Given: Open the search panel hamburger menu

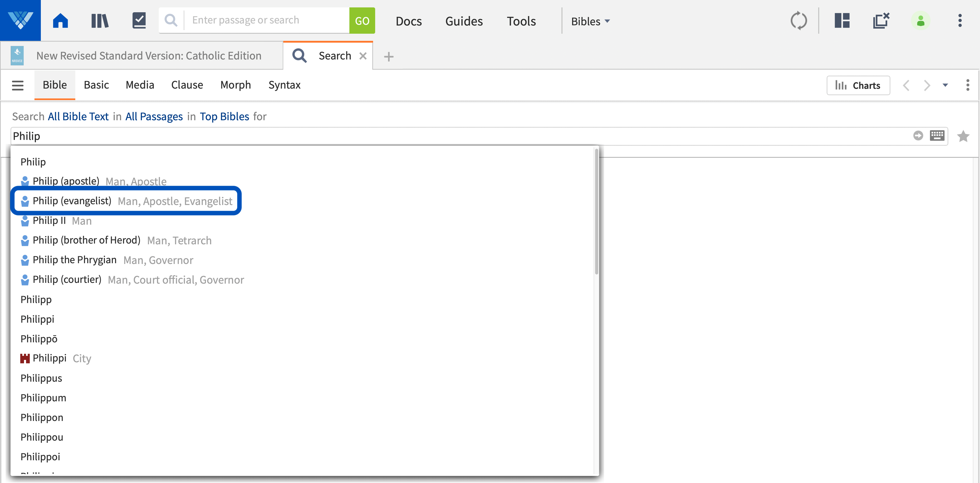Looking at the screenshot, I should pyautogui.click(x=18, y=85).
